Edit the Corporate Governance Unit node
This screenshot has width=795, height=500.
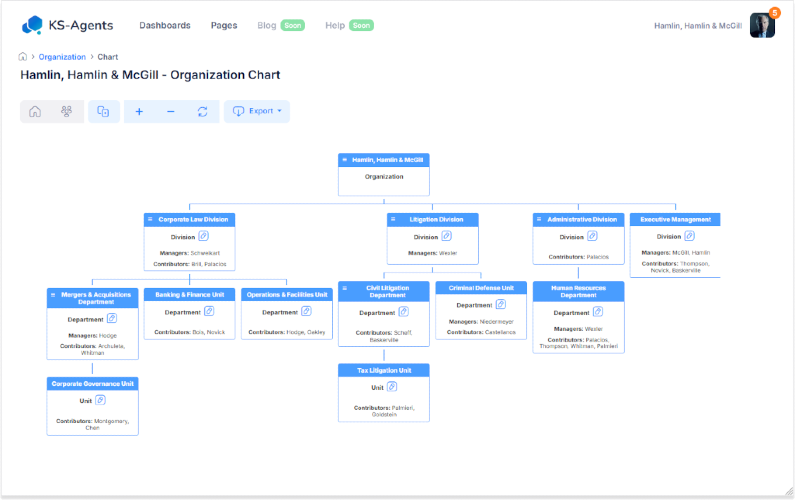point(100,400)
